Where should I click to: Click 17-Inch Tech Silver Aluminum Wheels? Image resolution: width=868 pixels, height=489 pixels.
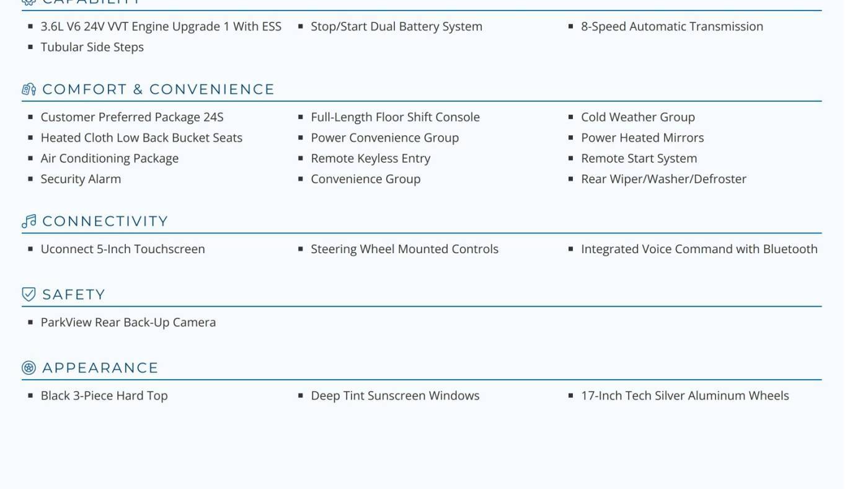tap(685, 395)
